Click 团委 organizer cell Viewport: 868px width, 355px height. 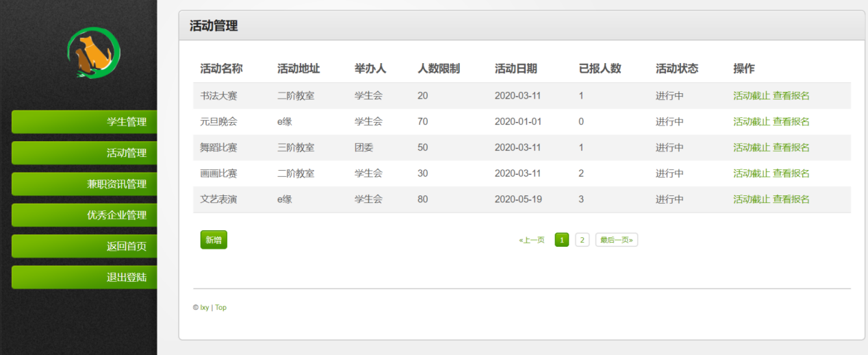point(364,147)
